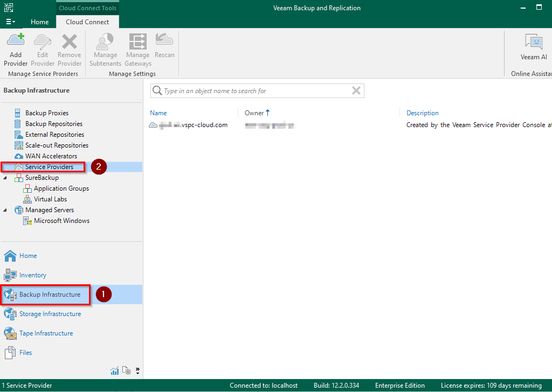Select Application Groups in the tree
The height and width of the screenshot is (392, 552).
(61, 188)
